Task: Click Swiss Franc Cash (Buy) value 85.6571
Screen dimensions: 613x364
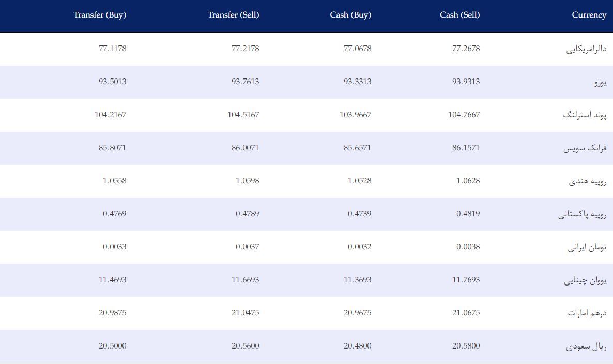Action: tap(357, 147)
